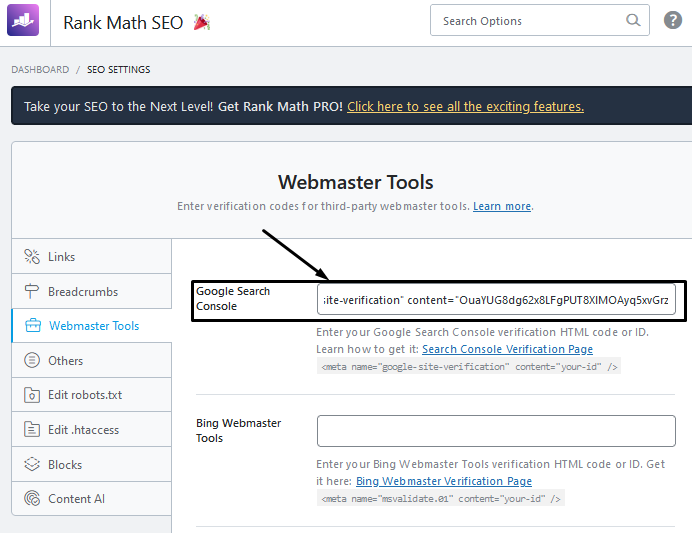The width and height of the screenshot is (692, 533).
Task: Open 'Click here to see all the exciting features' link
Action: point(465,106)
